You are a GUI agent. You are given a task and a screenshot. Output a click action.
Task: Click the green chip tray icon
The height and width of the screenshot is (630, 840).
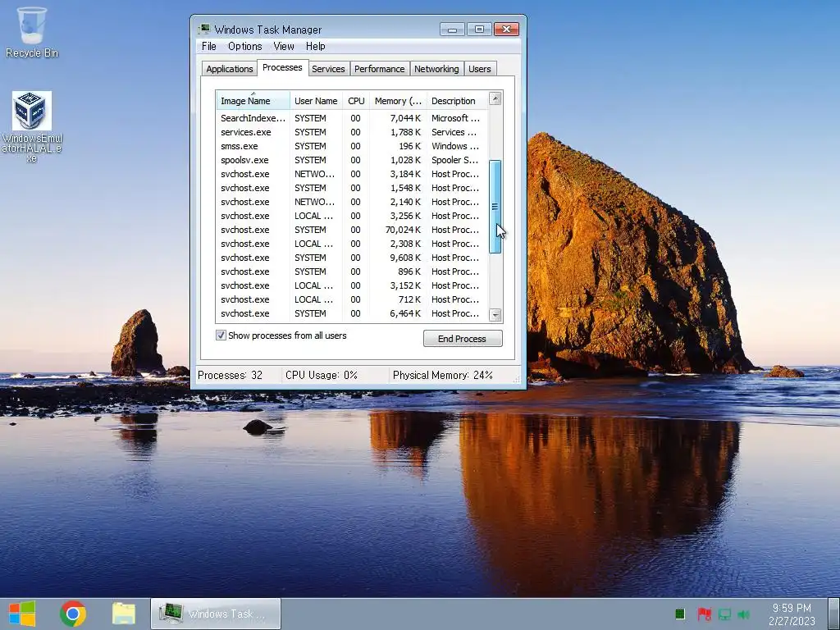[680, 614]
